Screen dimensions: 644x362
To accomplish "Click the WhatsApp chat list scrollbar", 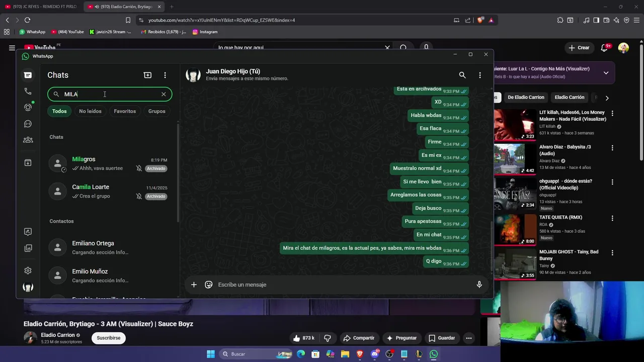I will click(178, 171).
